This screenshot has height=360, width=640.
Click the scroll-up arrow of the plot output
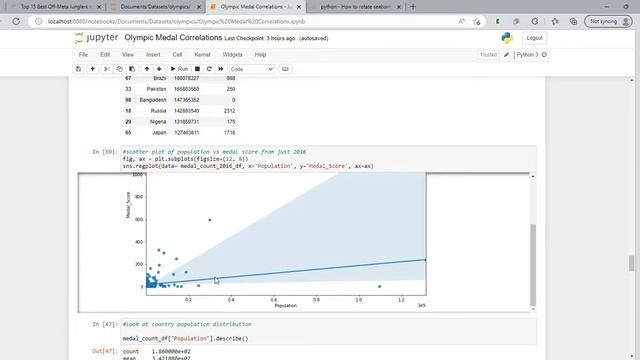[x=533, y=176]
